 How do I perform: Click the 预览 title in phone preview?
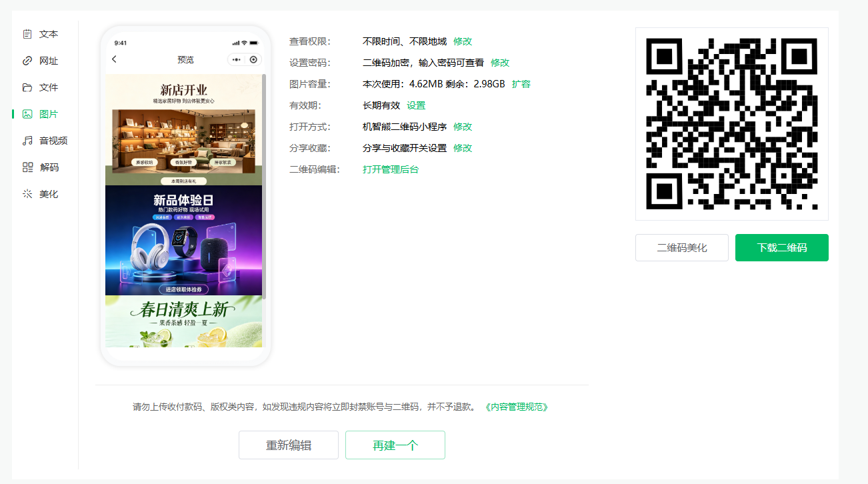pos(185,59)
